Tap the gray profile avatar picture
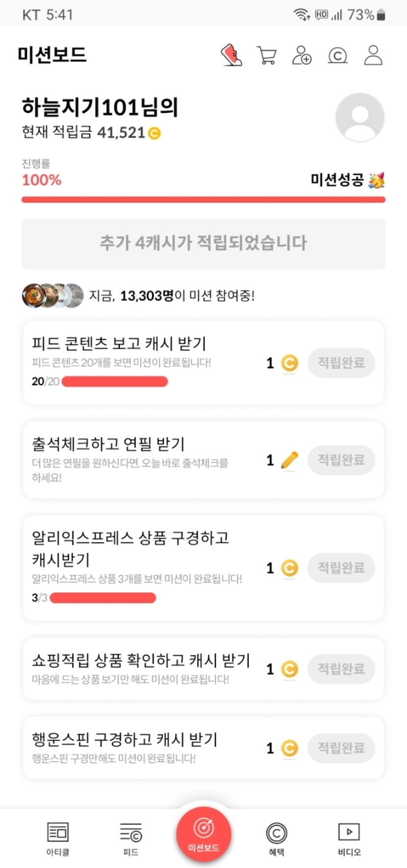This screenshot has height=868, width=407. click(359, 117)
